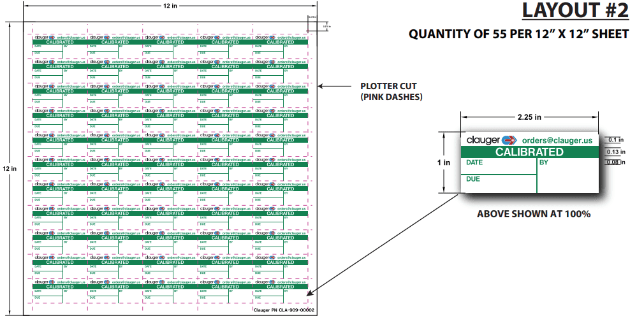Click the ABOVE SHOWN AT 100% caption

pos(534,214)
